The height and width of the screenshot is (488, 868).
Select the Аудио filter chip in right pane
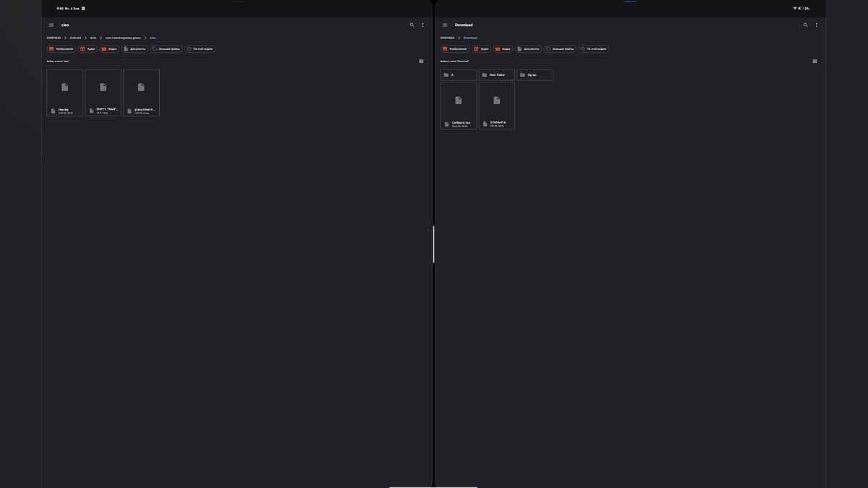pos(481,49)
